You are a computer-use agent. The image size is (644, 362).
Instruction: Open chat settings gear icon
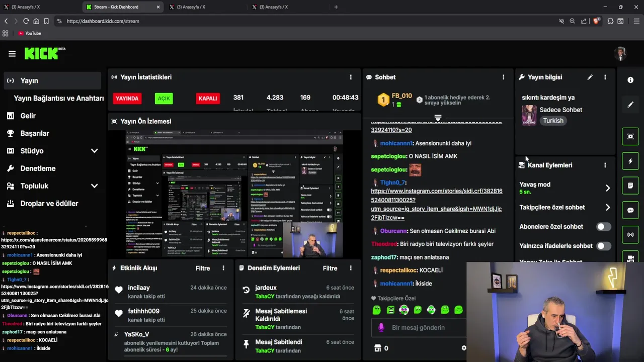[464, 348]
